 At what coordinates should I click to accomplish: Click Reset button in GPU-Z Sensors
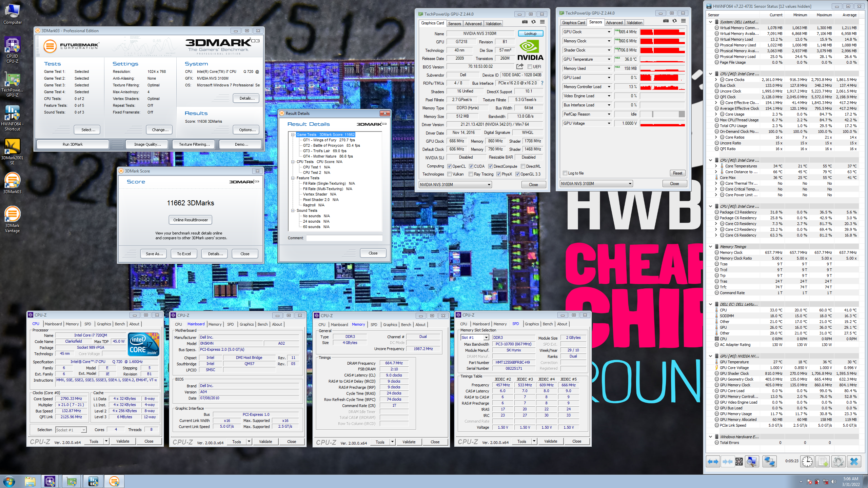point(677,173)
